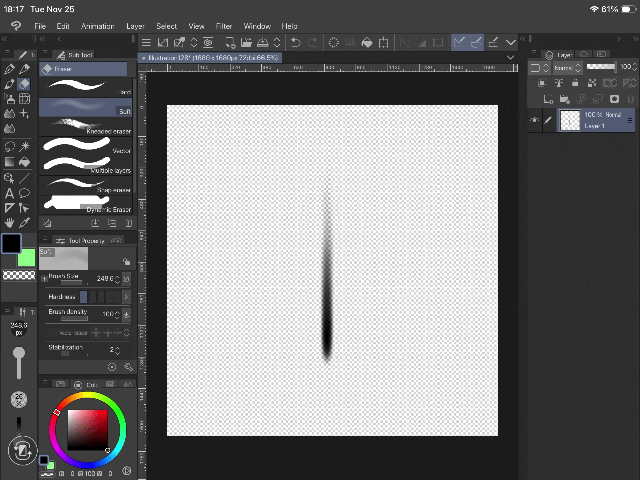Select the Text tool
The width and height of the screenshot is (640, 480).
point(9,193)
